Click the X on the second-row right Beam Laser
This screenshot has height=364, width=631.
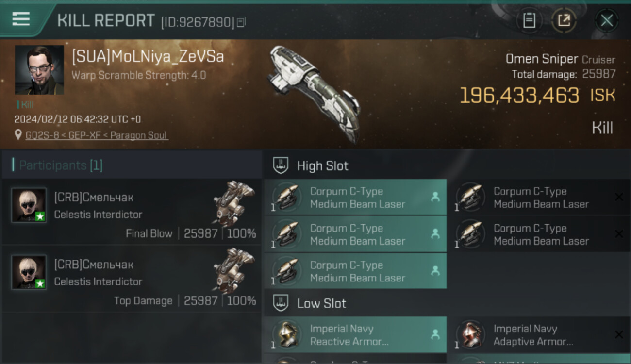pyautogui.click(x=619, y=234)
